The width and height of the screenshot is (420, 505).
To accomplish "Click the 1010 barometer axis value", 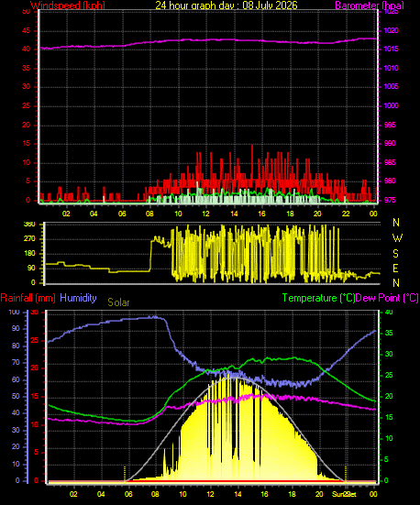I will (x=392, y=68).
